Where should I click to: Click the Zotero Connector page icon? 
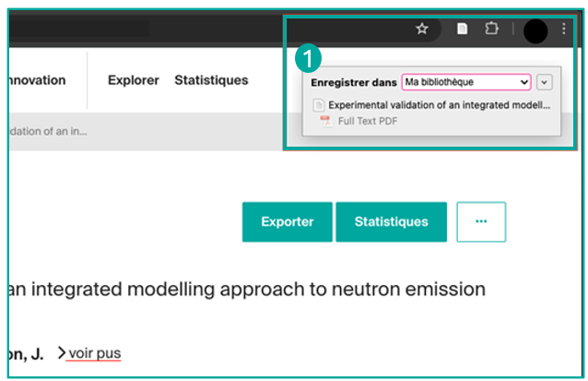coord(464,29)
